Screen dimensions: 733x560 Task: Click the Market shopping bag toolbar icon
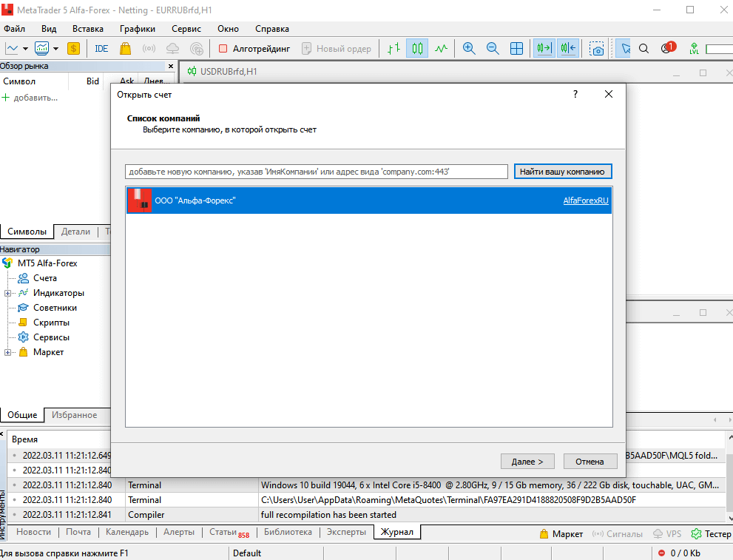[126, 49]
